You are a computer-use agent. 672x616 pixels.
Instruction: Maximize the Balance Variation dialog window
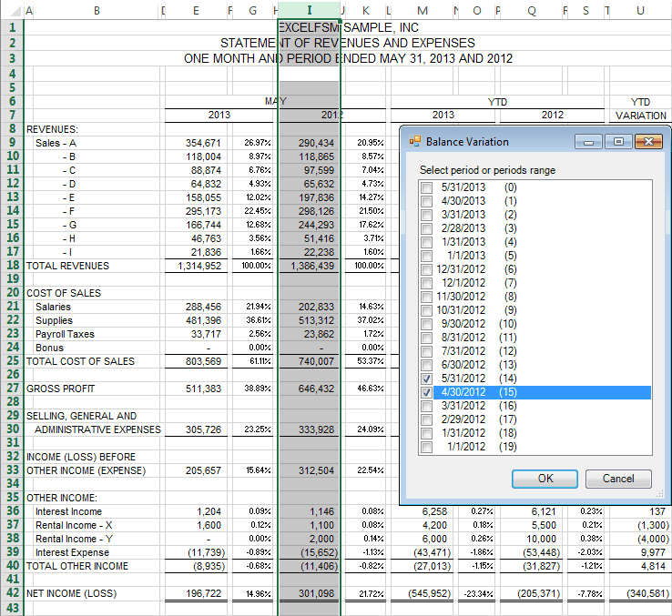618,142
